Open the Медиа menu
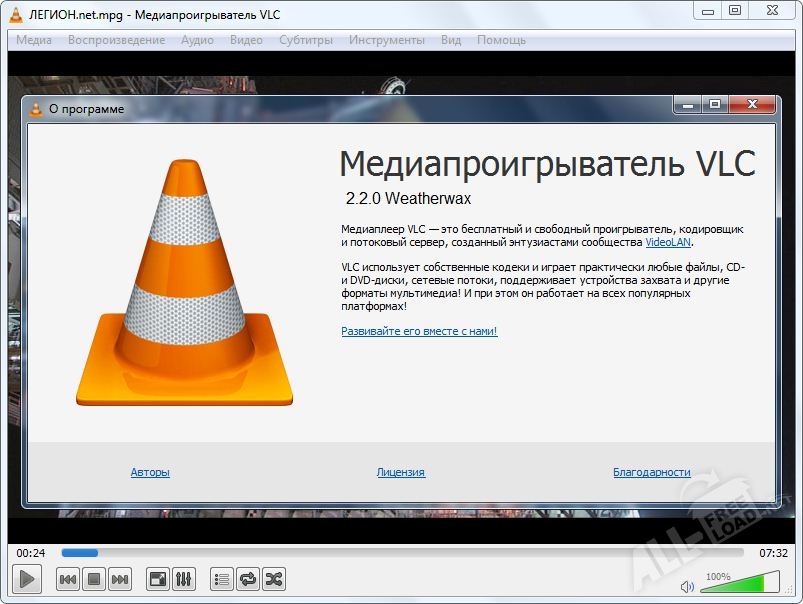The width and height of the screenshot is (803, 604). point(34,40)
